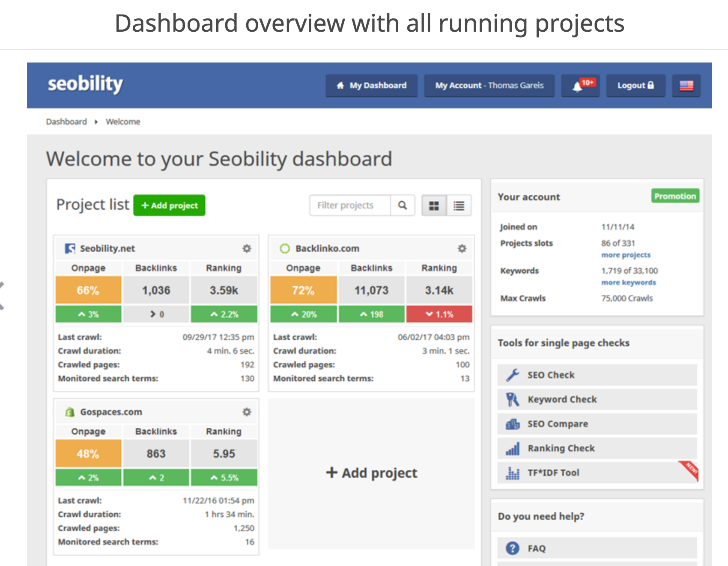The width and height of the screenshot is (728, 566).
Task: Click into the Filter projects field
Action: coord(350,206)
